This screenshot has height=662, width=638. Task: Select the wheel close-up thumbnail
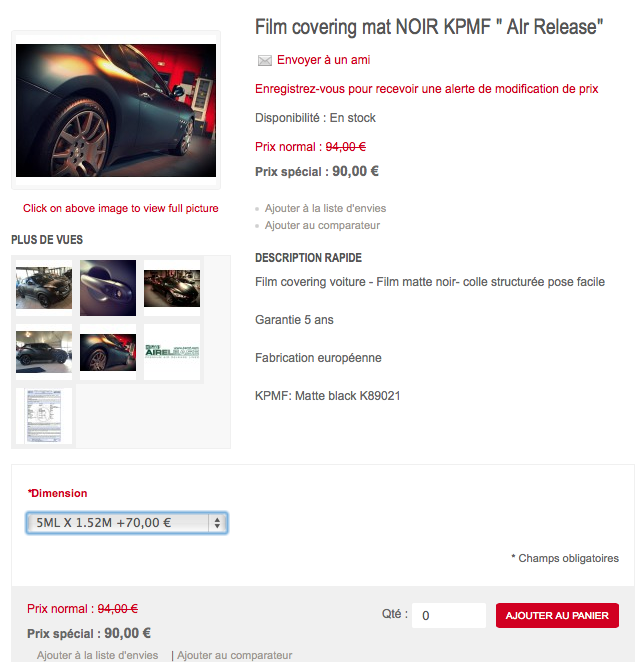click(108, 352)
